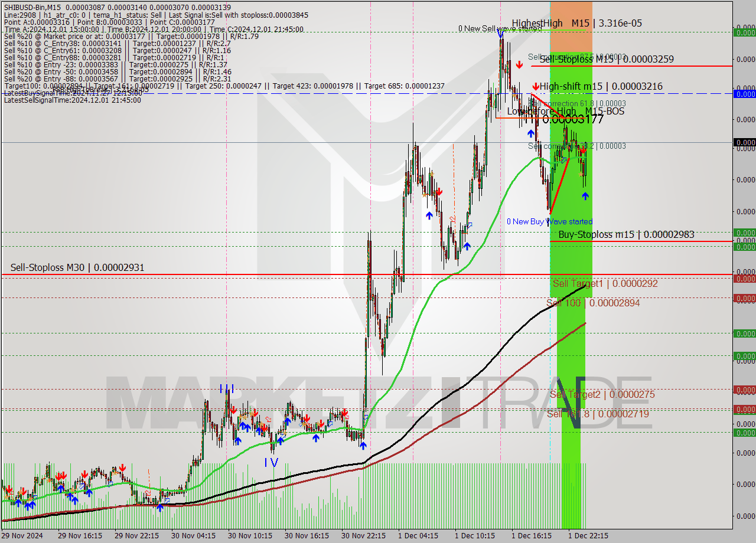Click the '30 Nov 10:15' time axis label
This screenshot has width=756, height=543.
click(250, 536)
